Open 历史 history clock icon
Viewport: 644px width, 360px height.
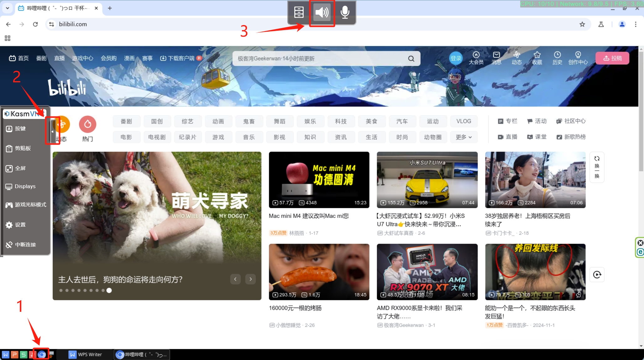[557, 55]
